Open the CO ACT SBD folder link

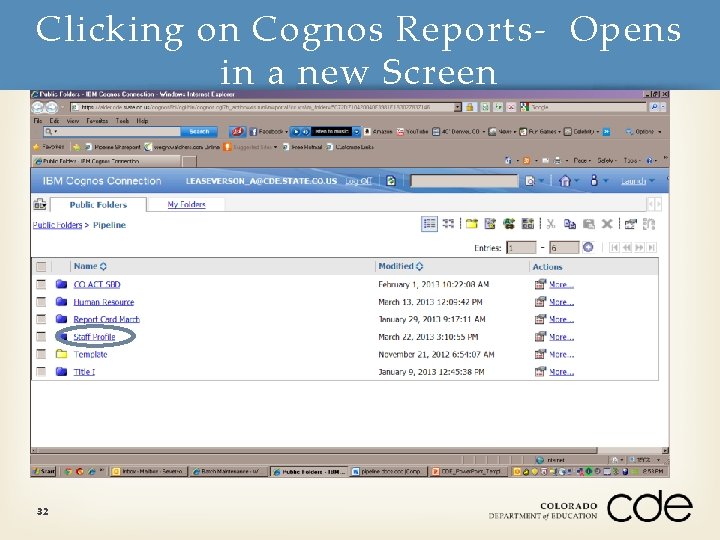(97, 285)
